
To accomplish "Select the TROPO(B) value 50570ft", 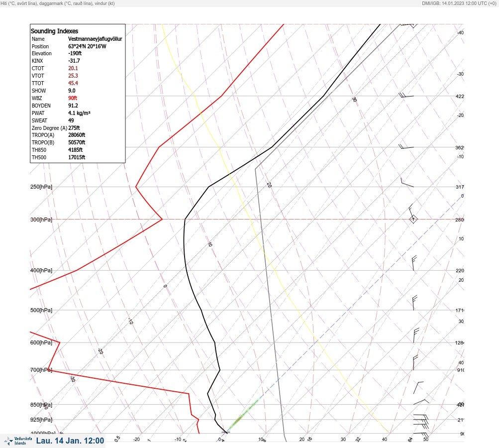I will (77, 142).
